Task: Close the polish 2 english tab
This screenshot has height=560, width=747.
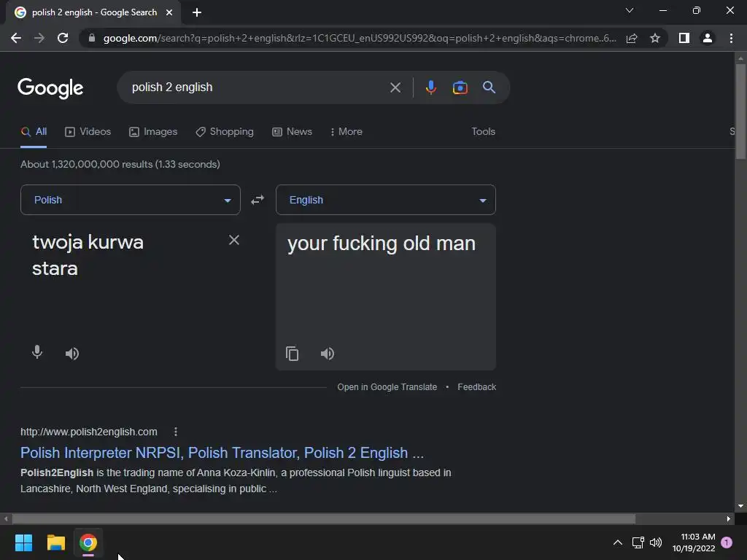Action: (169, 12)
